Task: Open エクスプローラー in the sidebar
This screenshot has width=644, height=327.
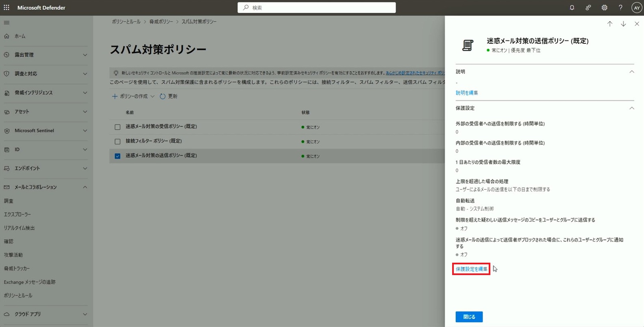Action: [x=17, y=214]
